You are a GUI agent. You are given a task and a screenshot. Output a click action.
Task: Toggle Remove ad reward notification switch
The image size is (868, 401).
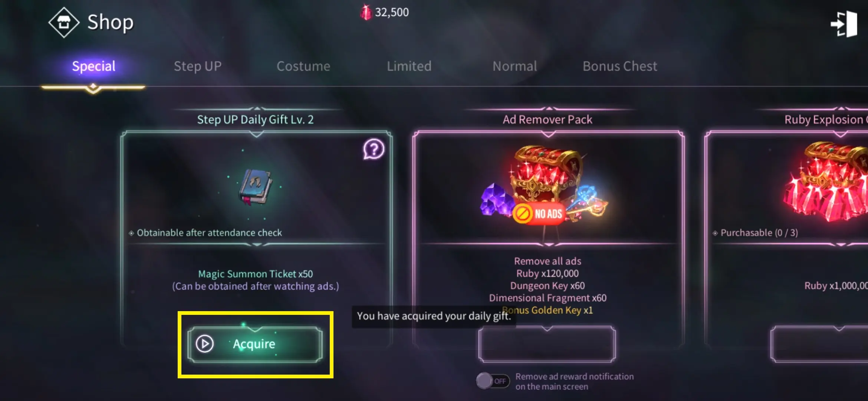pyautogui.click(x=493, y=381)
